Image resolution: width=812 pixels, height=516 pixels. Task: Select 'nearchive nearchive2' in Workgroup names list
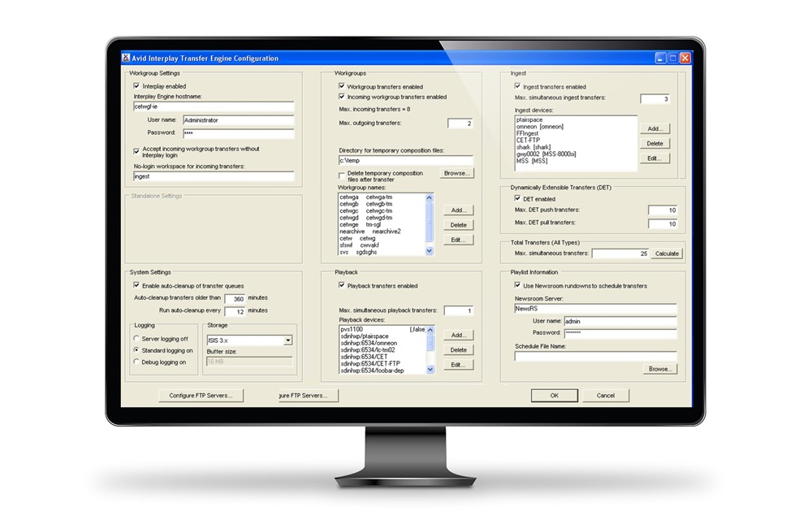(370, 232)
